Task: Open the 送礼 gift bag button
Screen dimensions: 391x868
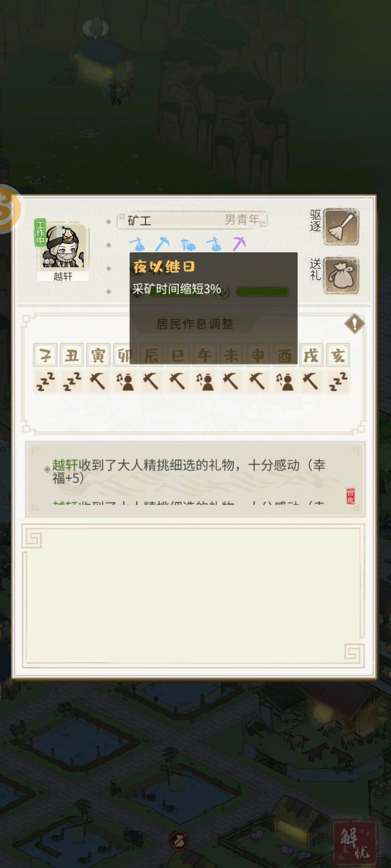Action: click(x=341, y=276)
